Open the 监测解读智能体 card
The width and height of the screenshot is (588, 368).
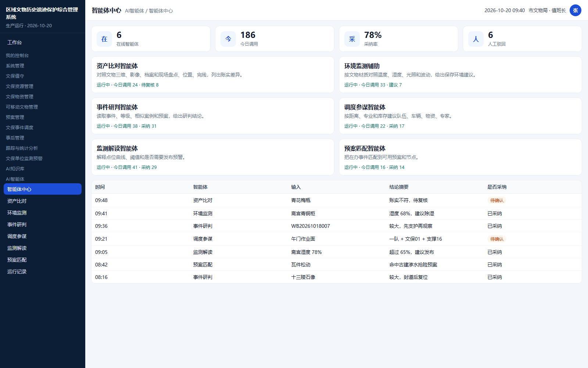click(213, 157)
